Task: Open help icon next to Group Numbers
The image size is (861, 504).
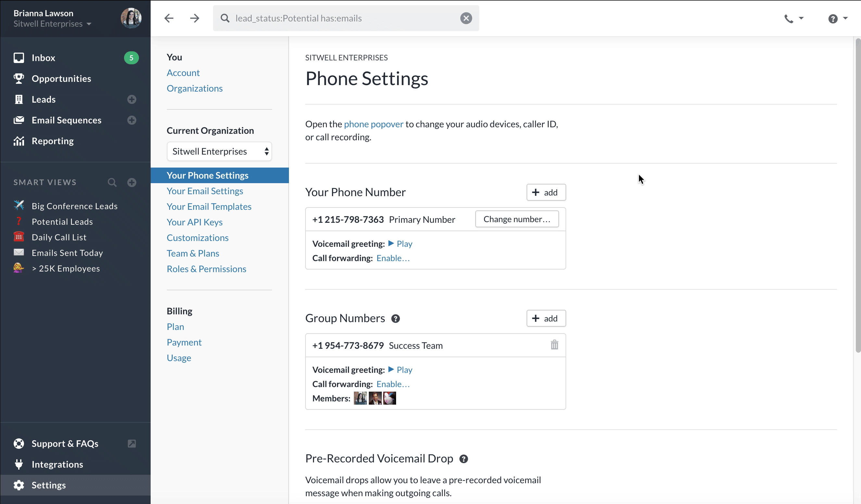Action: point(395,319)
